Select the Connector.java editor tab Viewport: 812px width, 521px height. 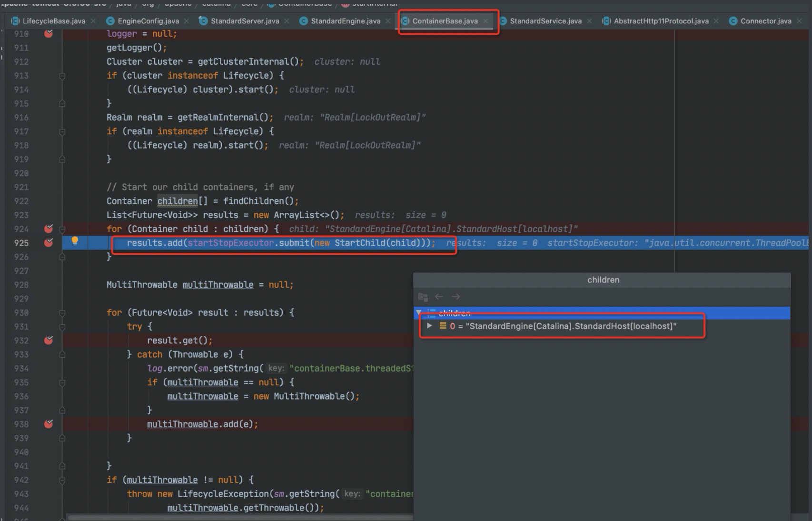(766, 21)
